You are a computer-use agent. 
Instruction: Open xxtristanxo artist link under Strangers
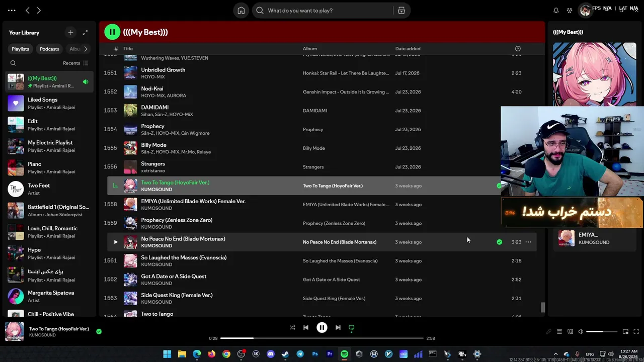point(153,171)
